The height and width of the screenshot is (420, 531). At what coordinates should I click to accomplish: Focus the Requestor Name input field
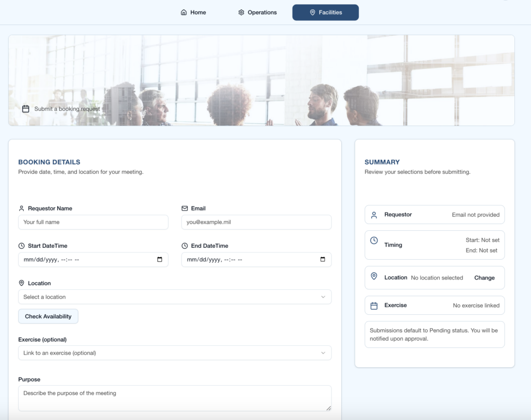(x=93, y=222)
